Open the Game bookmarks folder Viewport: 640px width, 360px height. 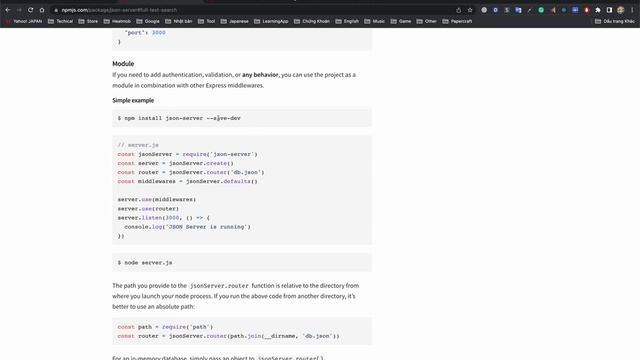click(x=401, y=21)
